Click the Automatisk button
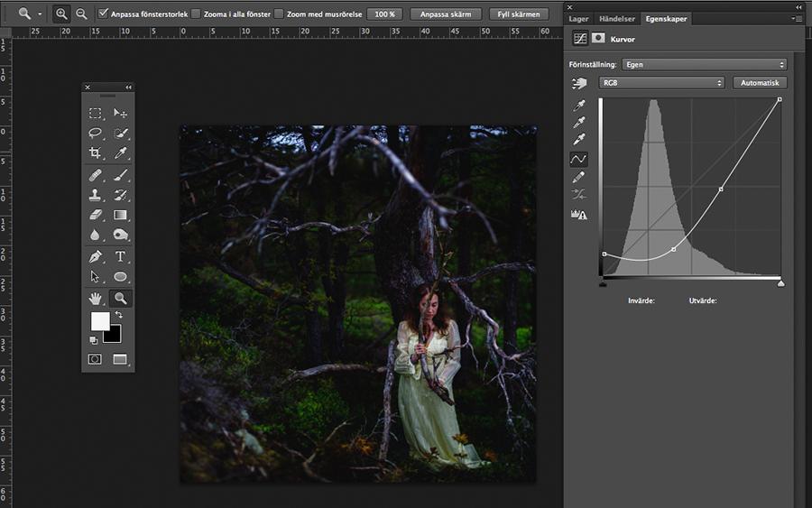812x508 pixels. 760,83
